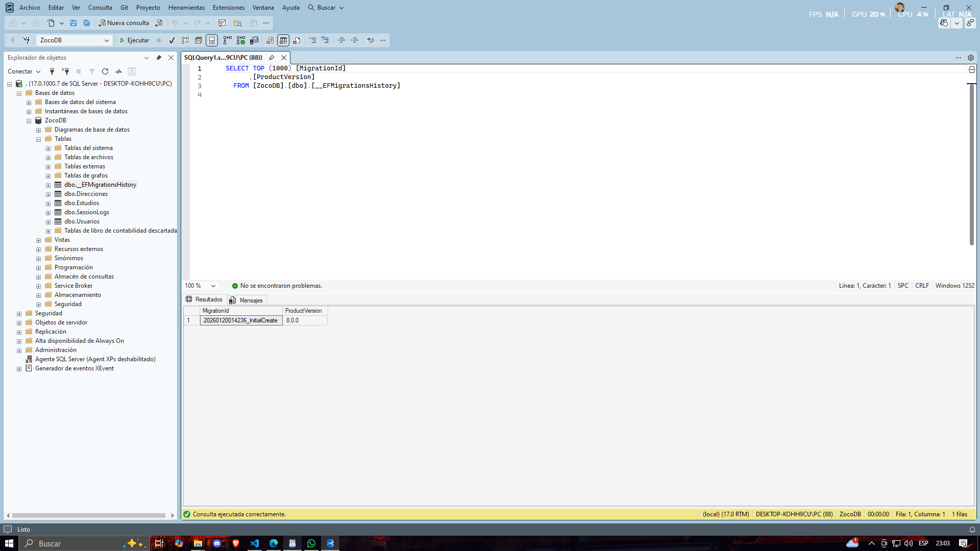Screen dimensions: 980x551
Task: Click the Find in Files icon
Action: [x=237, y=23]
